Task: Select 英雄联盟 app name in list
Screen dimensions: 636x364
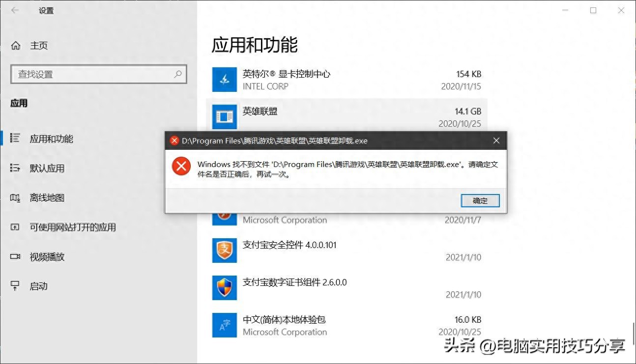Action: pos(260,112)
